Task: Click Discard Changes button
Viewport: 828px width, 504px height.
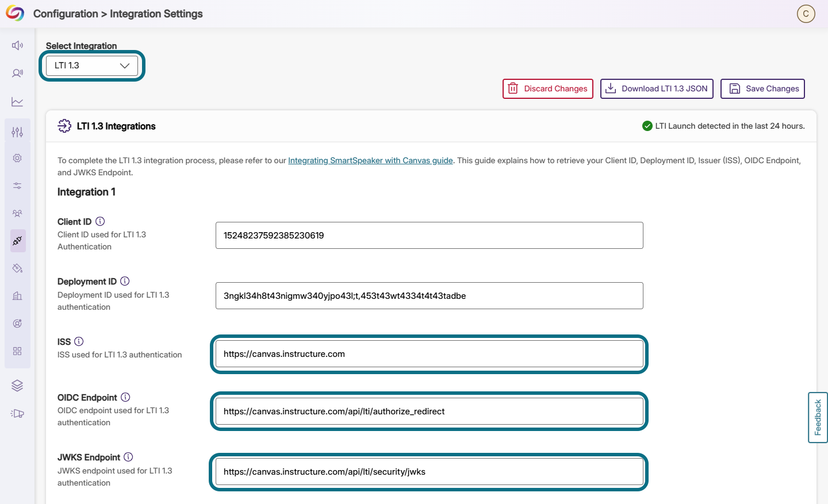Action: click(548, 89)
